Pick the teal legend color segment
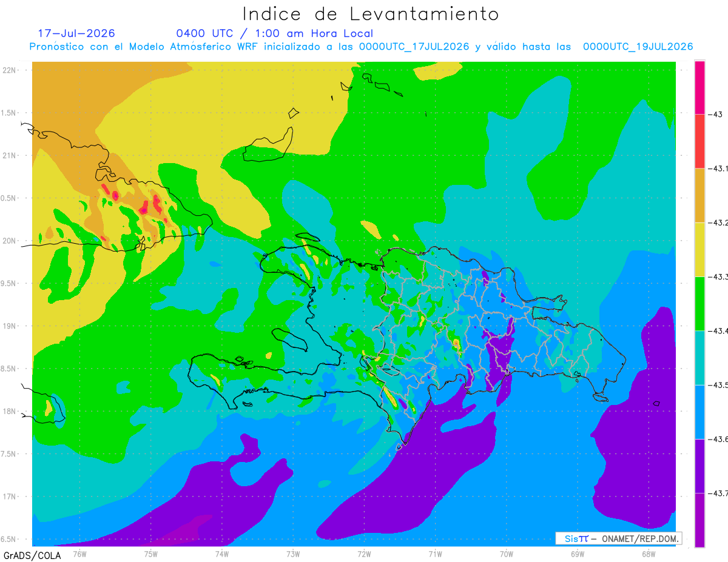 tap(699, 357)
